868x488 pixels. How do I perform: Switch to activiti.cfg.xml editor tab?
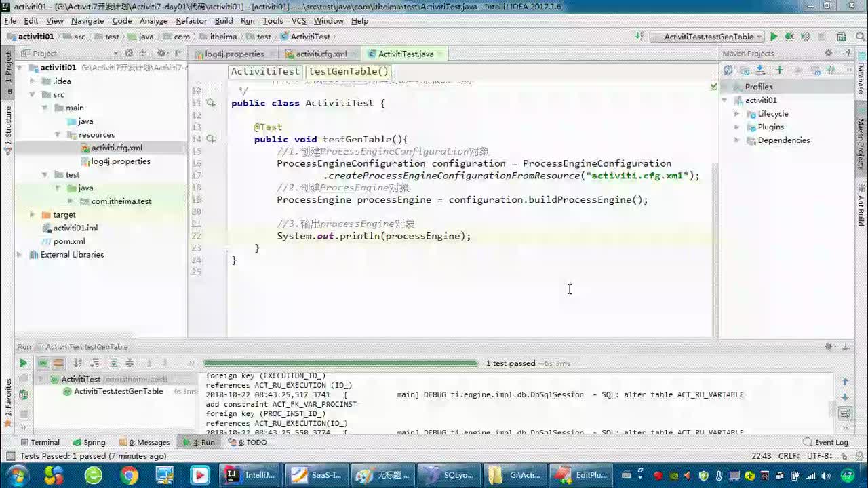(x=321, y=54)
